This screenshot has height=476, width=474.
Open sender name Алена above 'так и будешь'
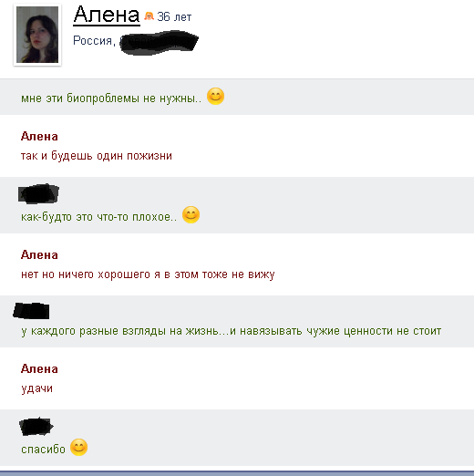click(x=39, y=137)
